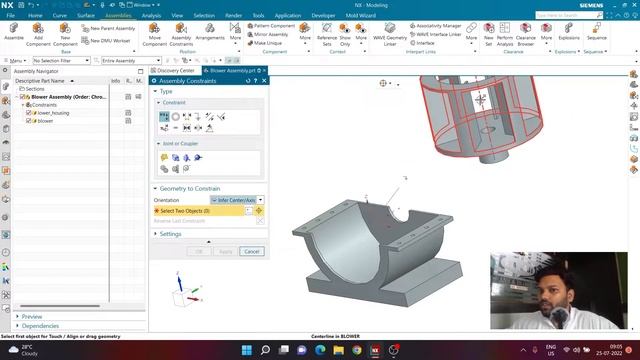
Task: Click the Assembly Navigator horizontal scrollbar
Action: point(60,306)
